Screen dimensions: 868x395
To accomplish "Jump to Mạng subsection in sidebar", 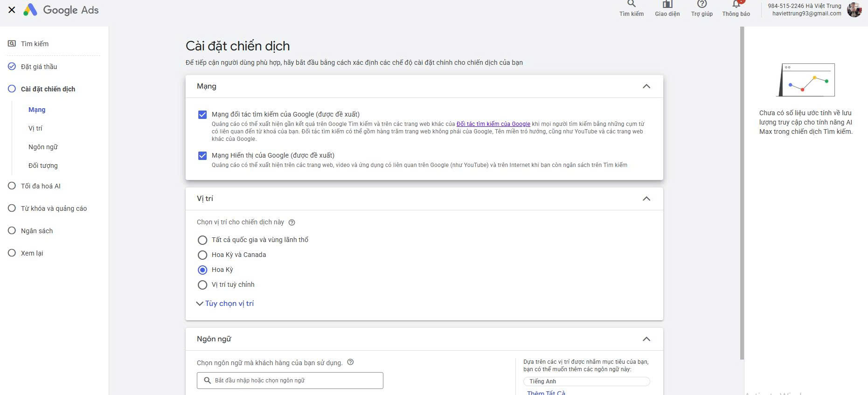I will point(37,110).
